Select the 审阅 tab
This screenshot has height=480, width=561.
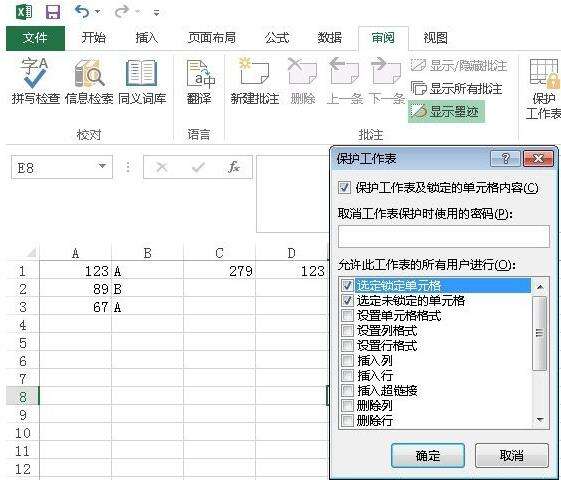tap(383, 38)
